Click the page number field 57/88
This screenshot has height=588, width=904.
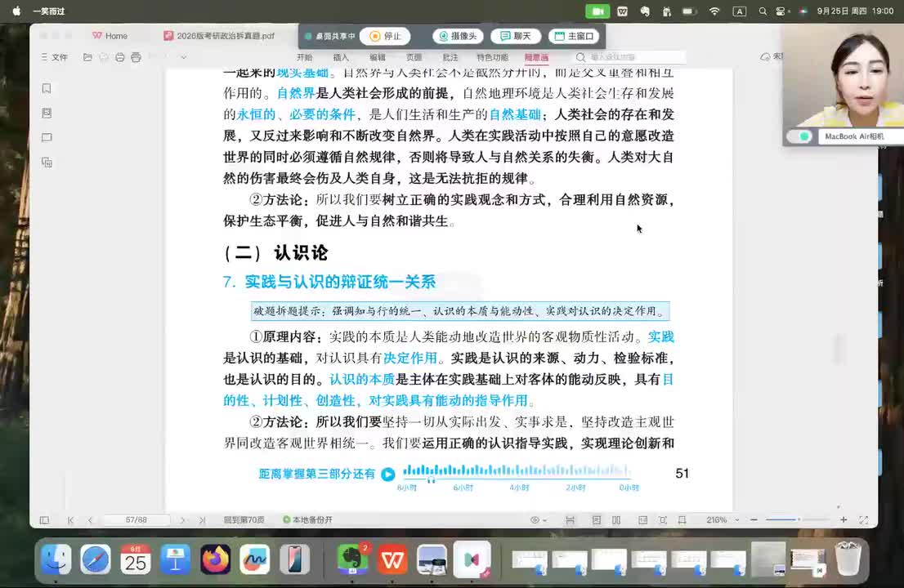click(136, 520)
